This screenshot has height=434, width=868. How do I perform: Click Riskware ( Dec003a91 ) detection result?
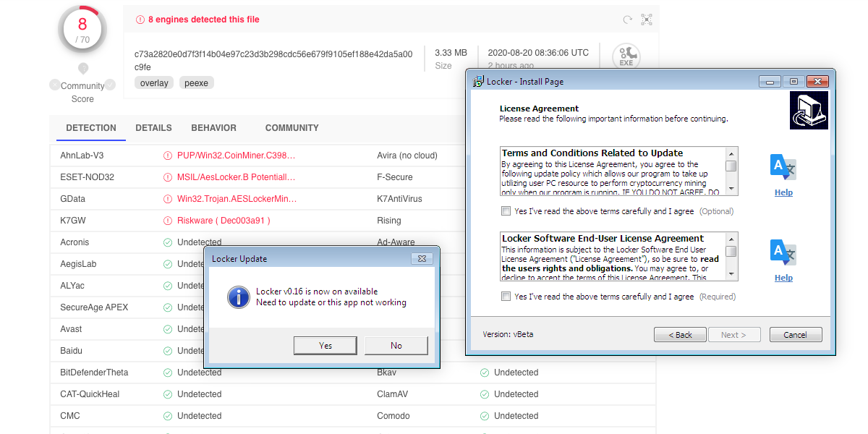(x=224, y=221)
